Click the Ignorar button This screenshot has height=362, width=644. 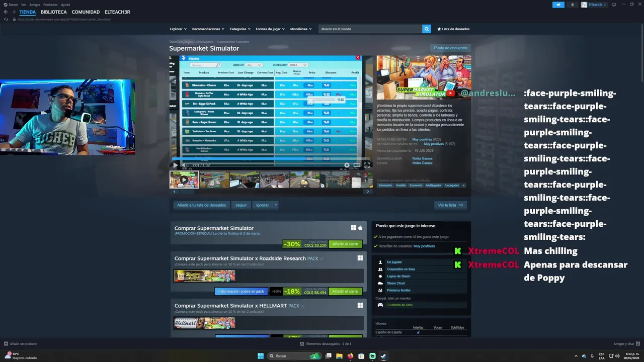pos(262,205)
